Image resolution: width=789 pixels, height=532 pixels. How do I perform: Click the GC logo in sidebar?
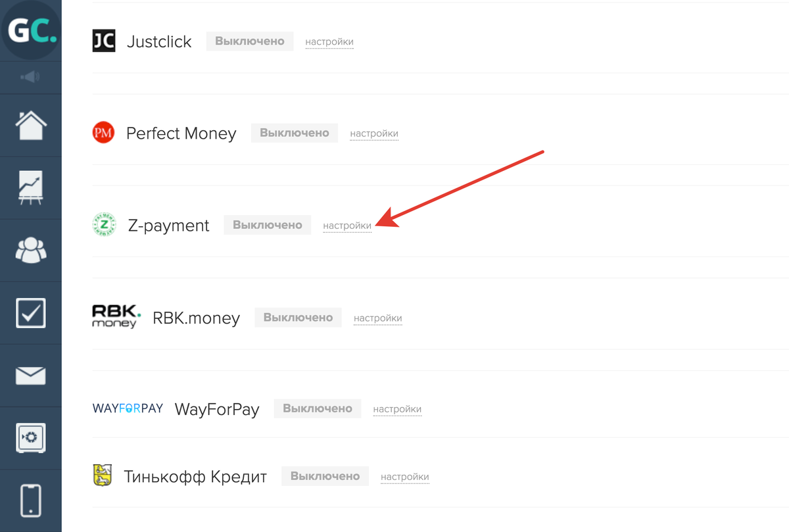pos(30,30)
